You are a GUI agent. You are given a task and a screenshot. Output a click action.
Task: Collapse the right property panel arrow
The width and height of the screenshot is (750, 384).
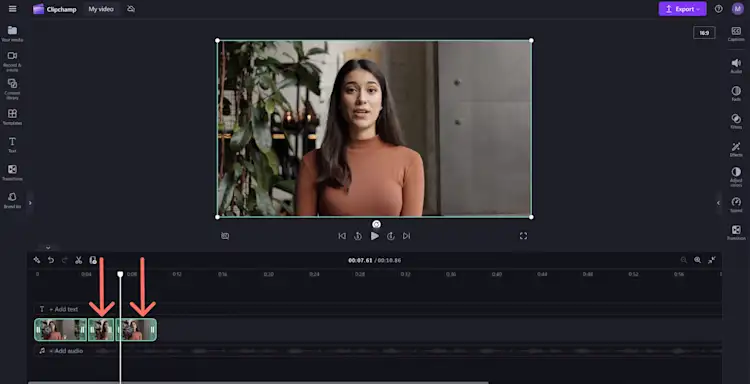pos(718,203)
